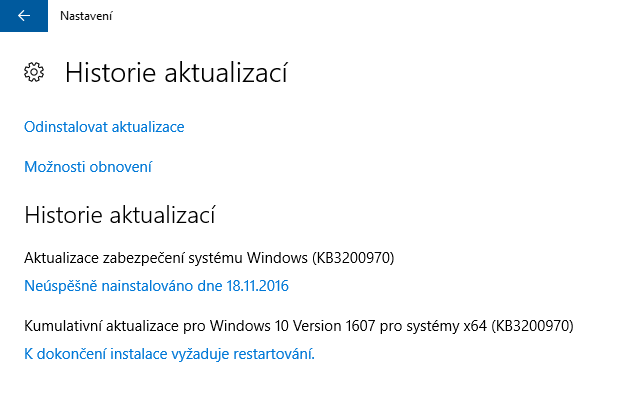Viewport: 620px width, 406px height.
Task: Click the Neúspěšně nainstalováno status link
Action: point(156,287)
